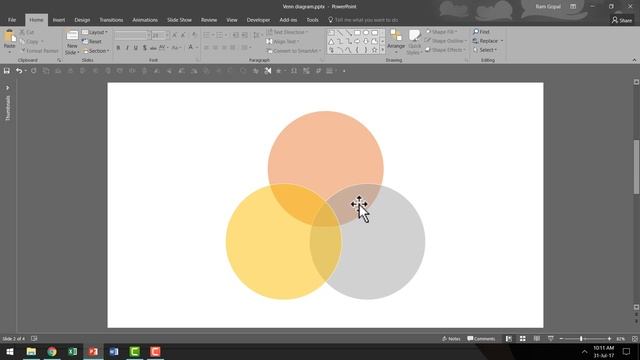Image resolution: width=640 pixels, height=360 pixels.
Task: Fit slide to current window icon
Action: point(635,339)
